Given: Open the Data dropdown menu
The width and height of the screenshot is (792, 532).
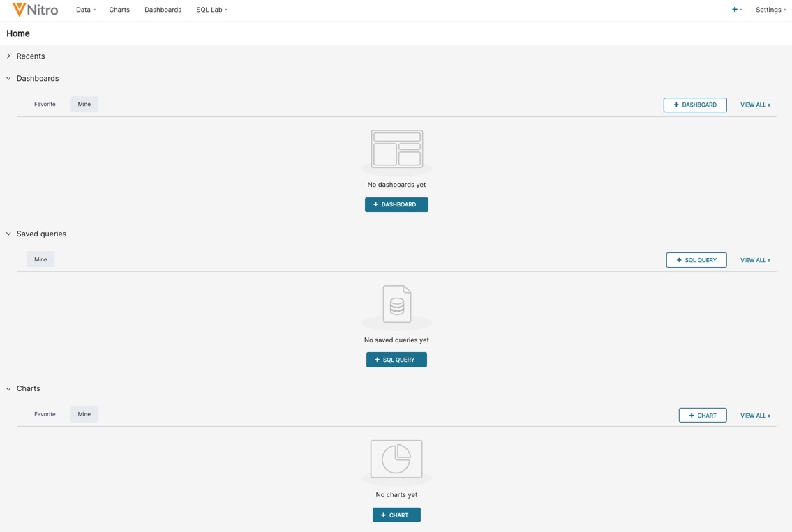Looking at the screenshot, I should (85, 10).
